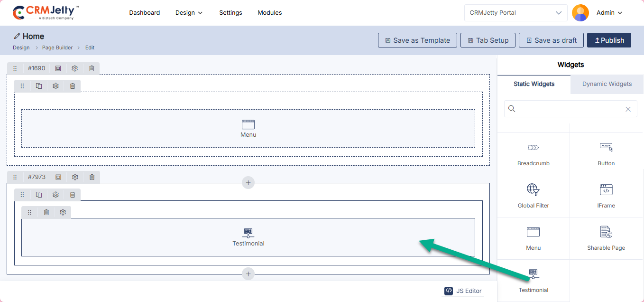Viewport: 644px width, 302px height.
Task: Click the Testimonial widget's delete icon
Action: pyautogui.click(x=46, y=212)
